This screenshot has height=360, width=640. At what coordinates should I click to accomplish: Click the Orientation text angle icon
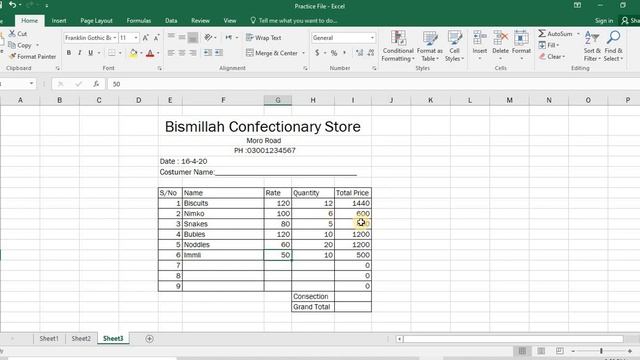pyautogui.click(x=208, y=38)
